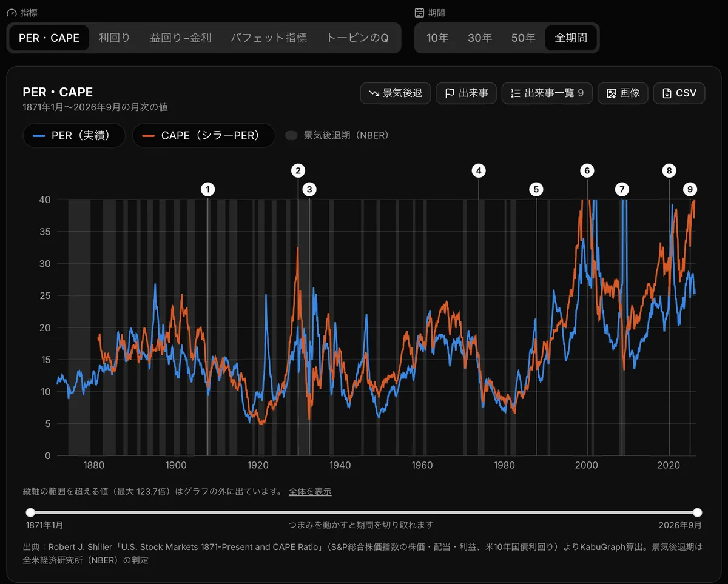Click the orange line swatch for CAPE
Image resolution: width=728 pixels, height=584 pixels.
coord(149,136)
